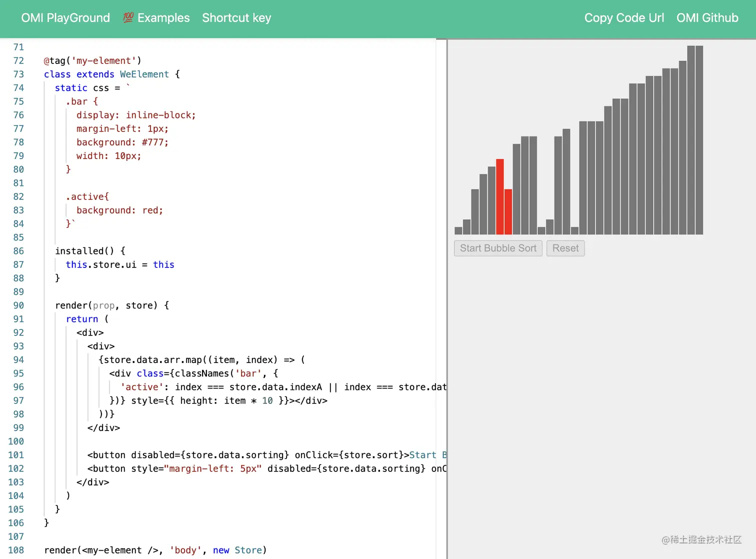Click 'background: red;' line
This screenshot has height=559, width=756.
pos(120,210)
